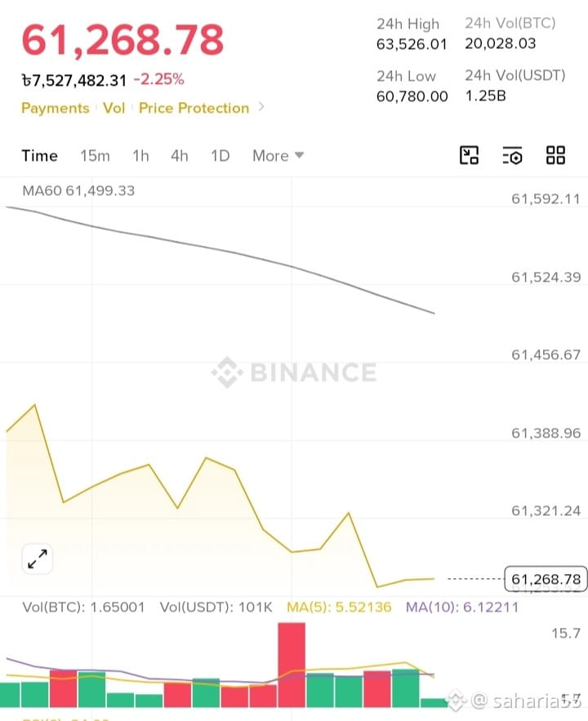Open the picture-in-picture chart icon

click(x=469, y=155)
